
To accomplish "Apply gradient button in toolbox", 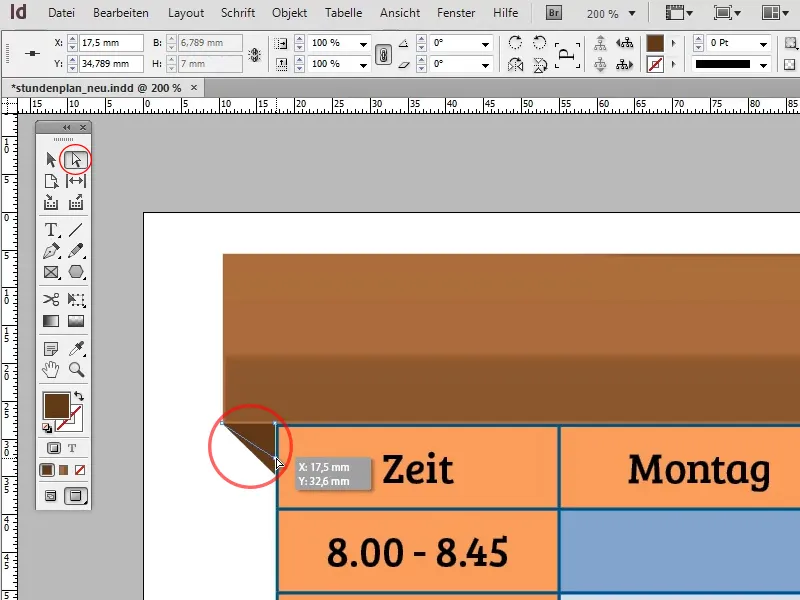I will (x=63, y=470).
